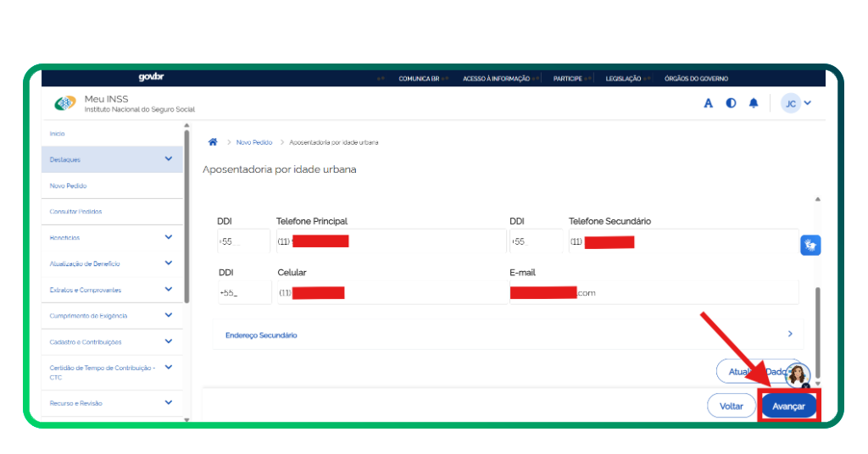
Task: Open the Libras accessibility hand icon
Action: pyautogui.click(x=810, y=246)
